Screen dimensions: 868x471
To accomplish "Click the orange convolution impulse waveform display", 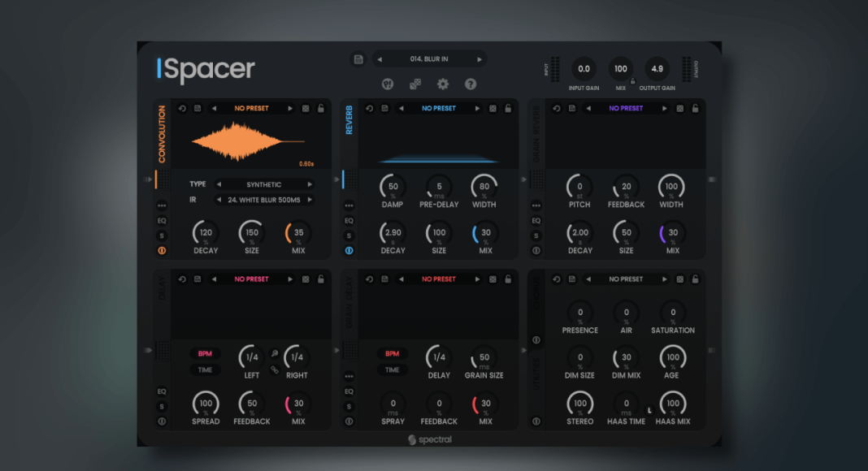I will tap(248, 142).
